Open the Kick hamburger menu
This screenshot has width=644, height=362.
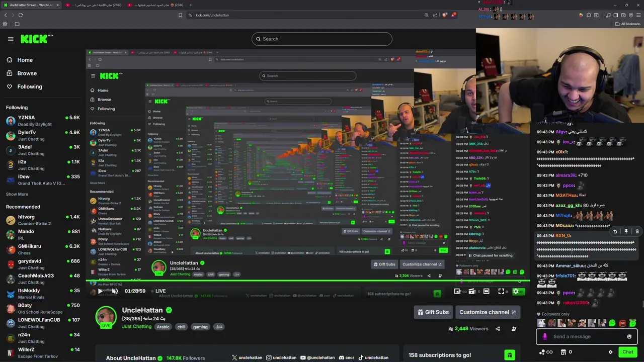click(11, 39)
